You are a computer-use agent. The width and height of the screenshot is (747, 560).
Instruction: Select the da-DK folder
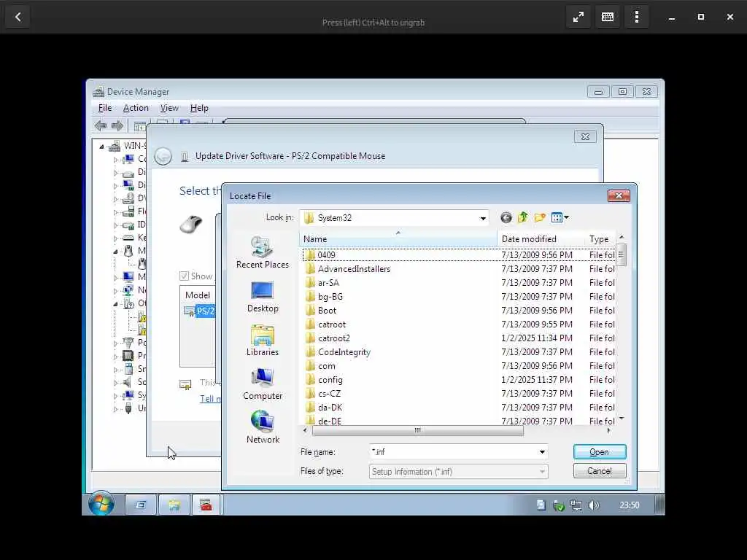tap(330, 407)
